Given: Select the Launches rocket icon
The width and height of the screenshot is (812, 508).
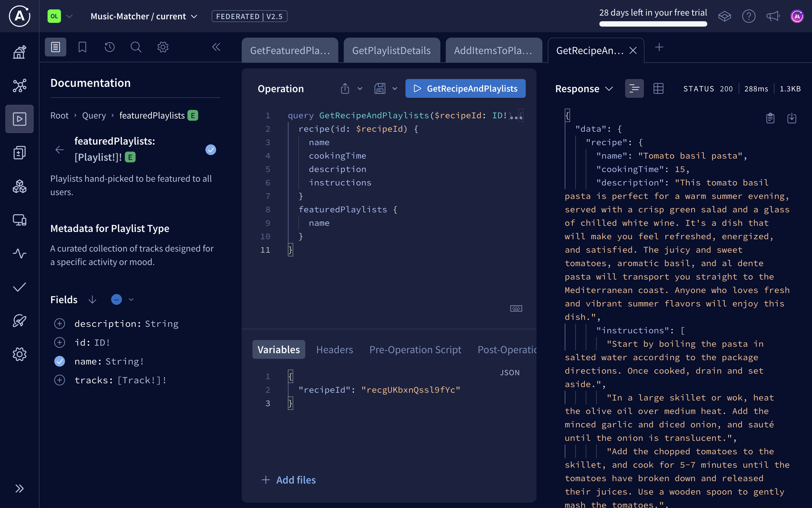Looking at the screenshot, I should pos(19,321).
